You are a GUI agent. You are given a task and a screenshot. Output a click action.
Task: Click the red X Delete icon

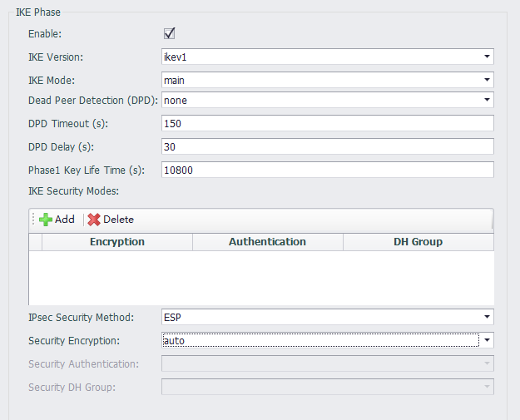pos(94,220)
